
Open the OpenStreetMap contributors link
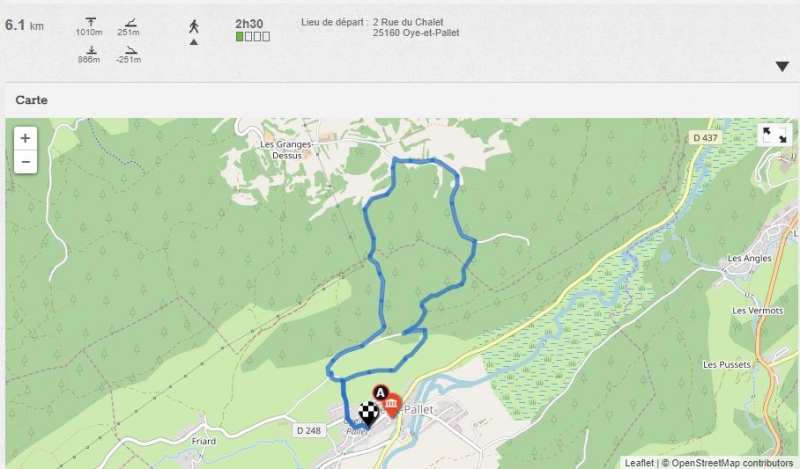tap(732, 463)
